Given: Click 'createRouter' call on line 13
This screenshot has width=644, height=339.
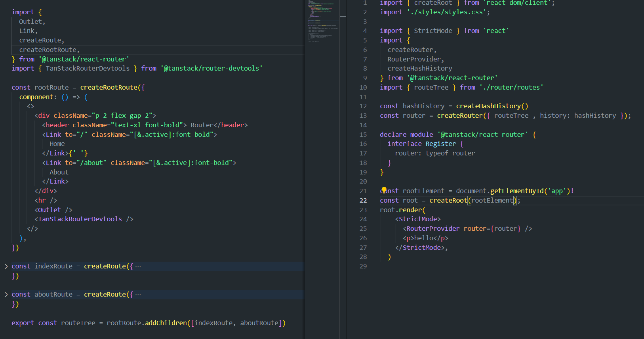Looking at the screenshot, I should (x=460, y=116).
